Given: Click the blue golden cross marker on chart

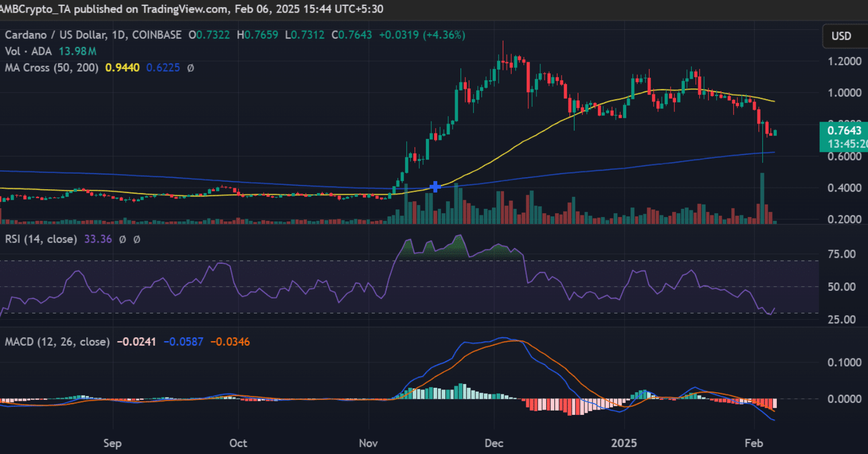Looking at the screenshot, I should coord(435,187).
